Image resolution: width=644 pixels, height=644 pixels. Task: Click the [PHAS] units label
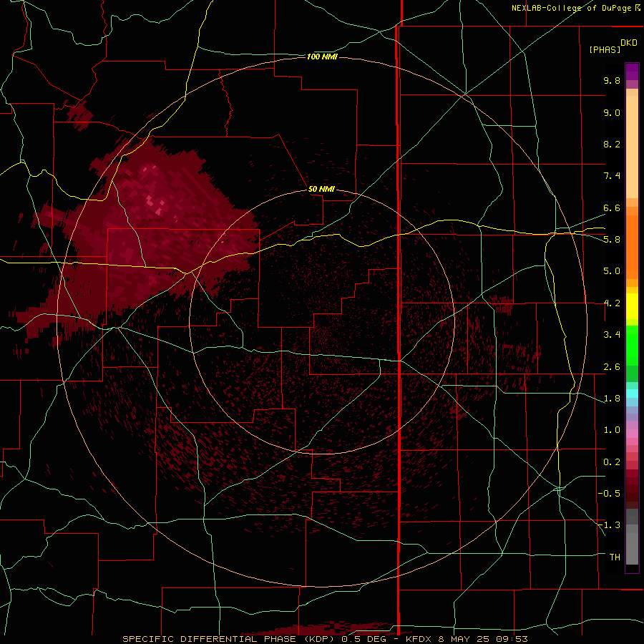(605, 50)
